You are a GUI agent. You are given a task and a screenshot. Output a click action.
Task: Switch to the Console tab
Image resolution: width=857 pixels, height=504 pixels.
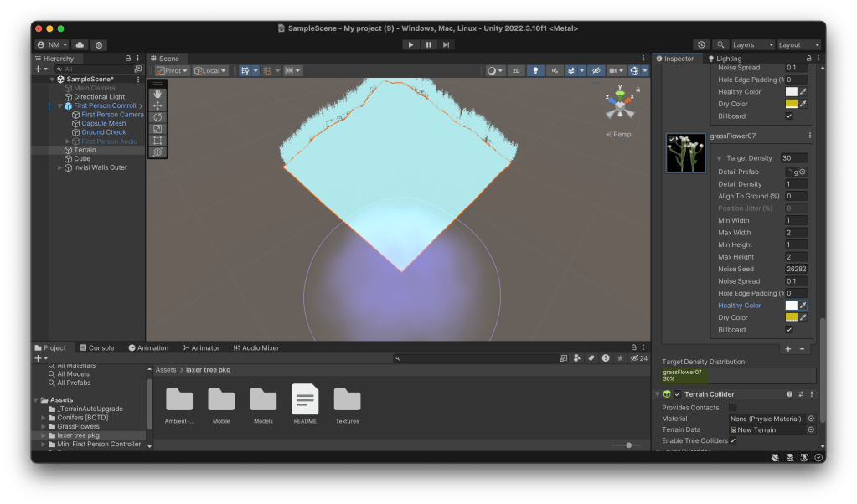point(96,348)
